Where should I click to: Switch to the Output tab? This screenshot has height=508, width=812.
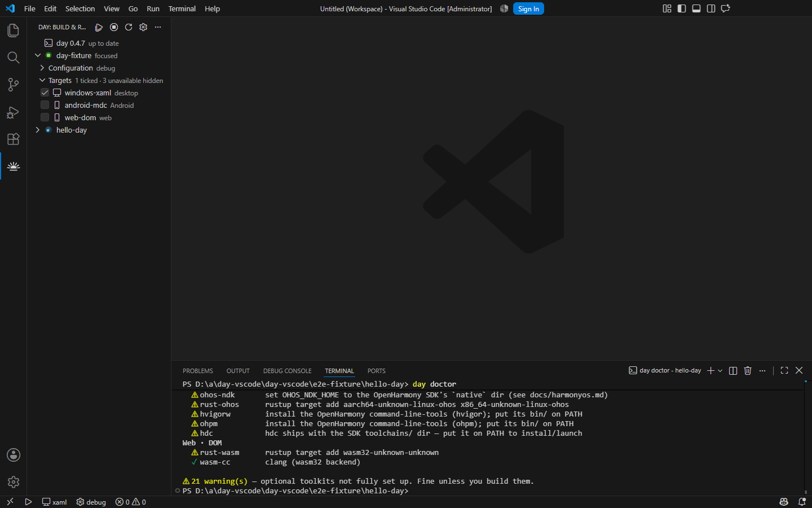pyautogui.click(x=238, y=371)
